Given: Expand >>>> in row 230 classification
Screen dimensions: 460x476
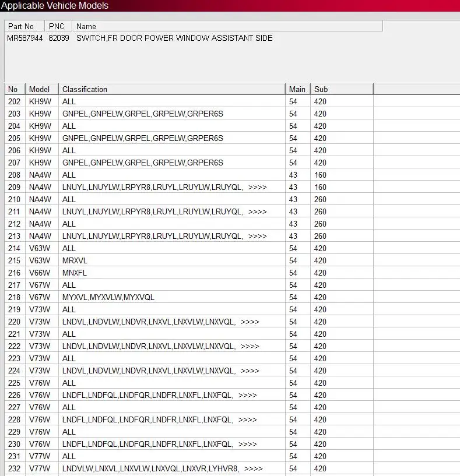Looking at the screenshot, I should pyautogui.click(x=248, y=444).
